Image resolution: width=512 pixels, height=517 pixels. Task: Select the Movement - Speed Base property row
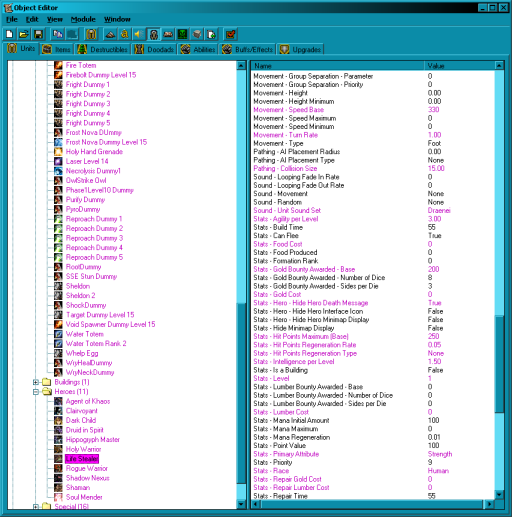point(373,110)
